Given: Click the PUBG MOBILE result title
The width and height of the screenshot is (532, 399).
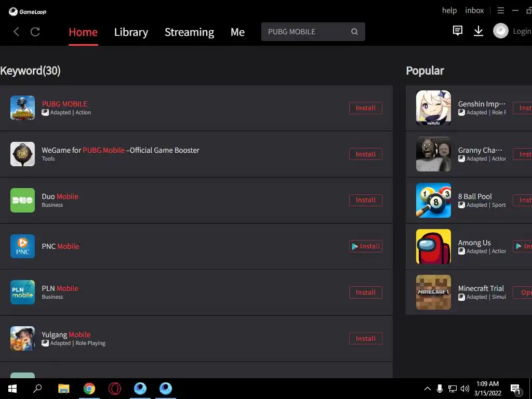Looking at the screenshot, I should click(x=64, y=104).
